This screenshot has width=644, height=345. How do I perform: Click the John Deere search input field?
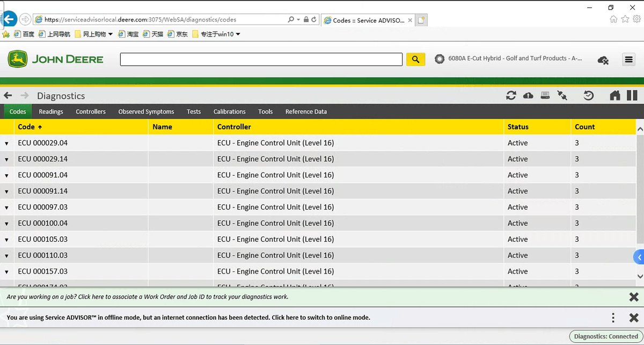261,59
